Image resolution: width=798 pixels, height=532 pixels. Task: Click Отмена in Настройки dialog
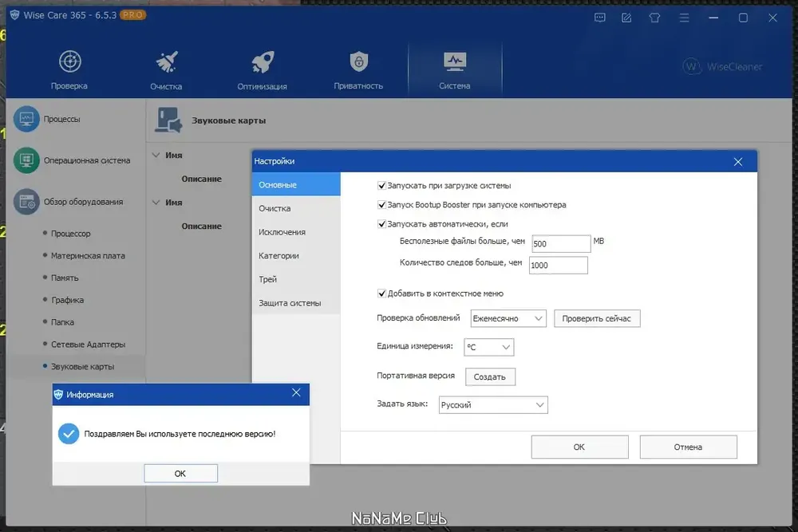point(688,447)
